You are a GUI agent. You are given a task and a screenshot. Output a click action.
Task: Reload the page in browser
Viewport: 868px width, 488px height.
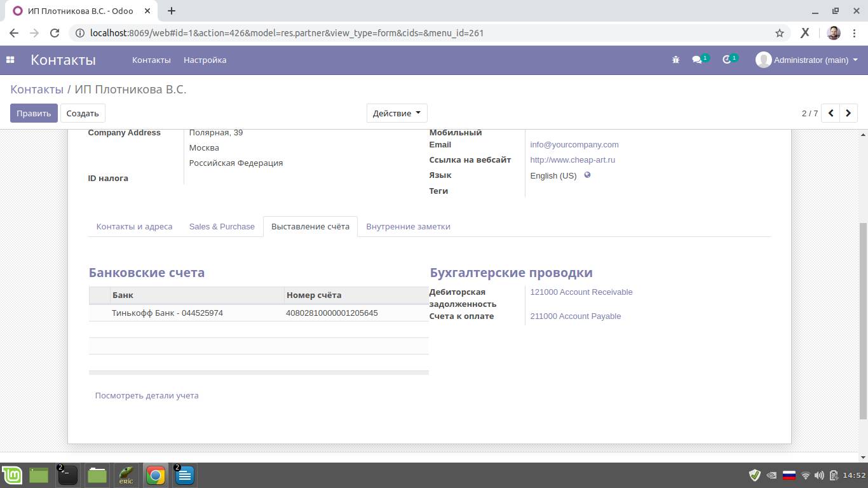55,33
